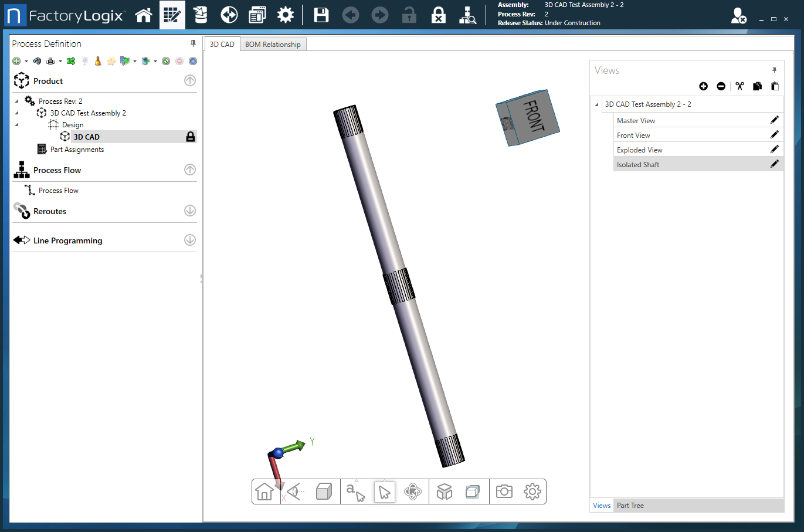
Task: Add a new view with plus icon
Action: click(703, 86)
